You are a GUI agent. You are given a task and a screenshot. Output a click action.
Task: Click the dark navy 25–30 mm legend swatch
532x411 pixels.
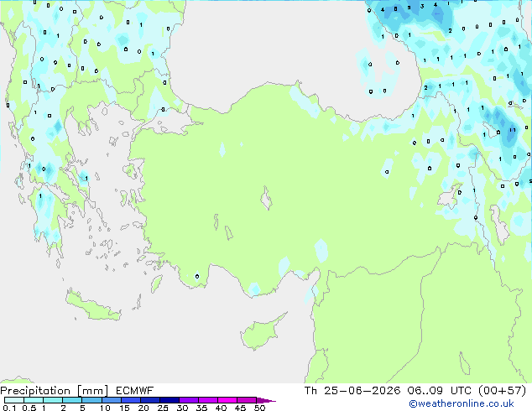click(x=170, y=400)
